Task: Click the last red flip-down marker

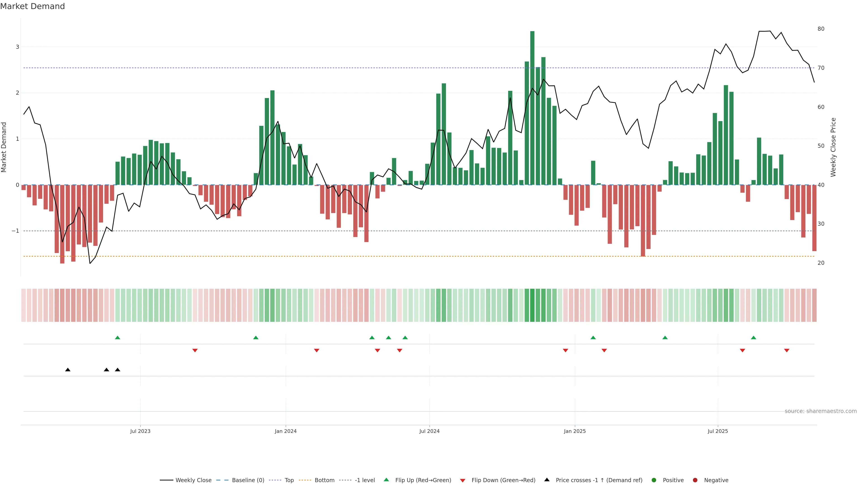Action: click(787, 350)
